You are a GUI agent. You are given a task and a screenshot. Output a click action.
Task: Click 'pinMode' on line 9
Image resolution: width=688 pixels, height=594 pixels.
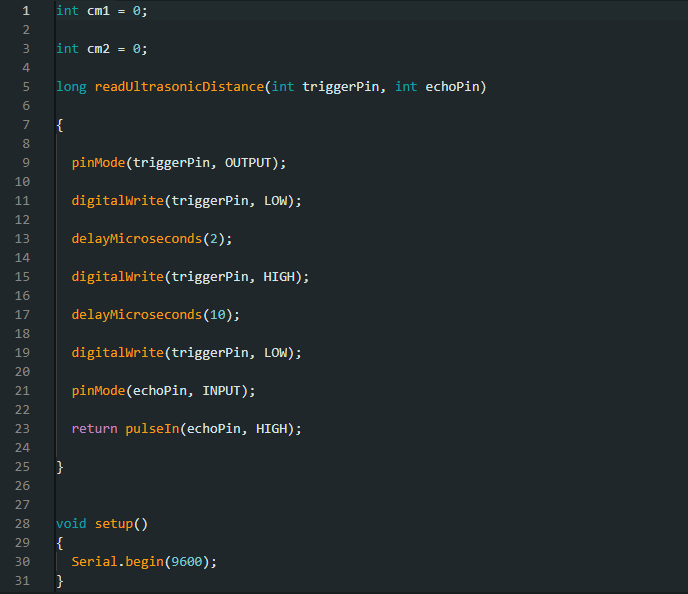[x=98, y=163]
